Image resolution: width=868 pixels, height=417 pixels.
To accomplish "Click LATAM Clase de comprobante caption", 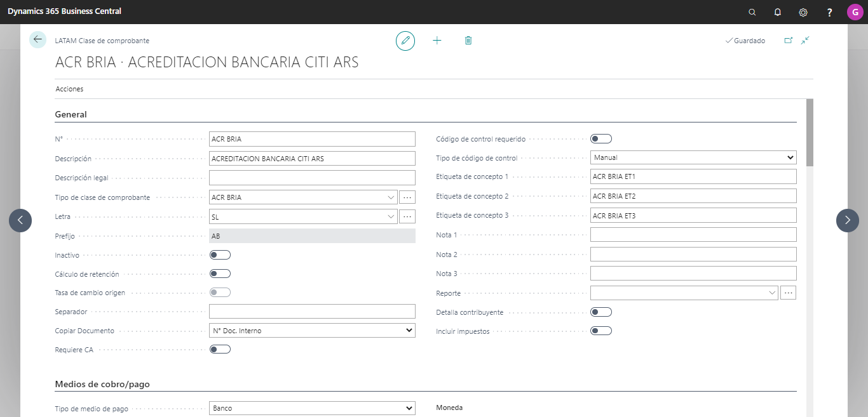I will point(102,41).
